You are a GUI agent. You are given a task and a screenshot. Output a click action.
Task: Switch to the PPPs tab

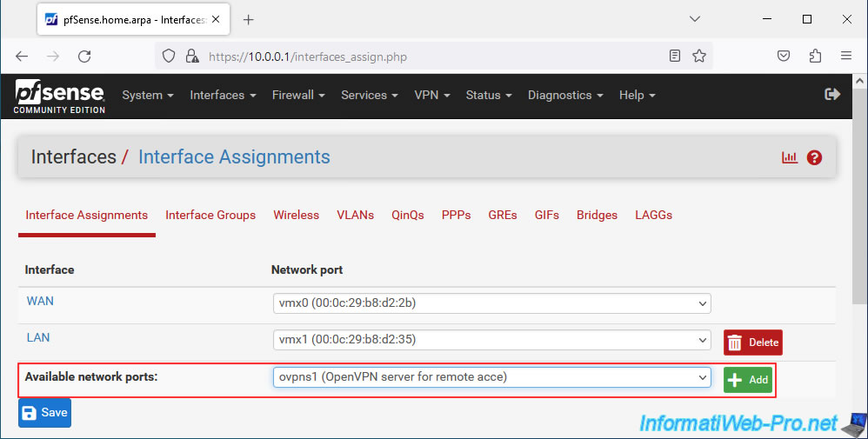tap(456, 216)
